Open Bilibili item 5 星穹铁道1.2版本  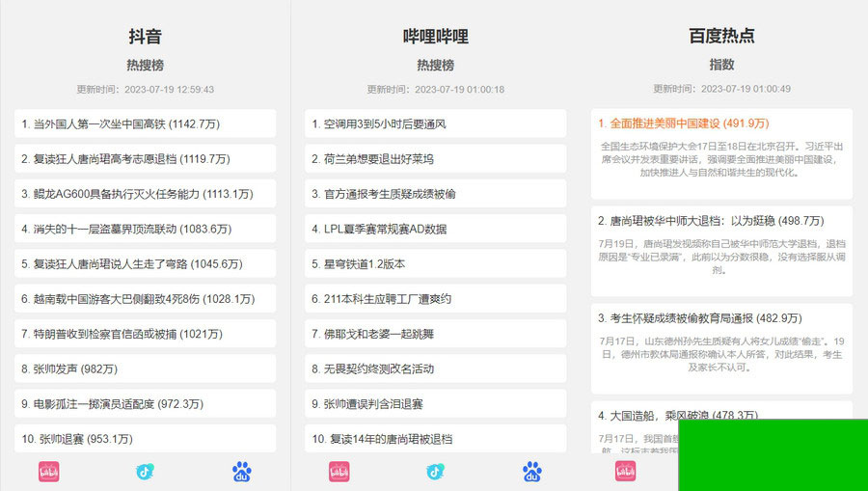(434, 263)
